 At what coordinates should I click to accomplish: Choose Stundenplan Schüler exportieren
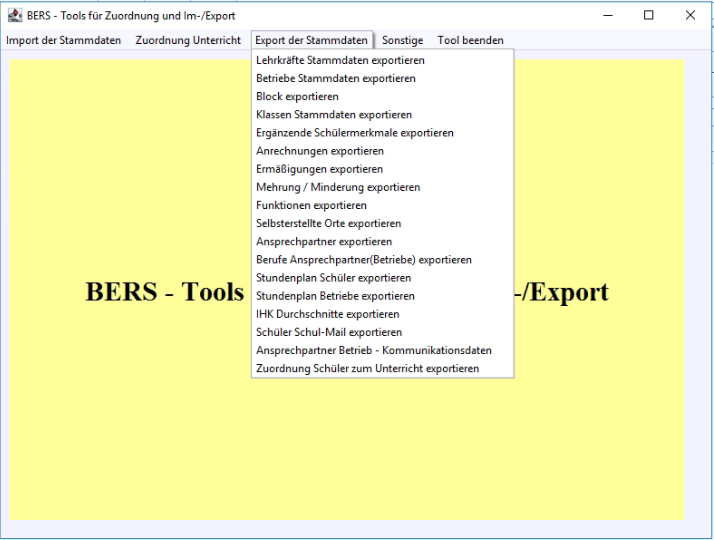click(x=333, y=278)
